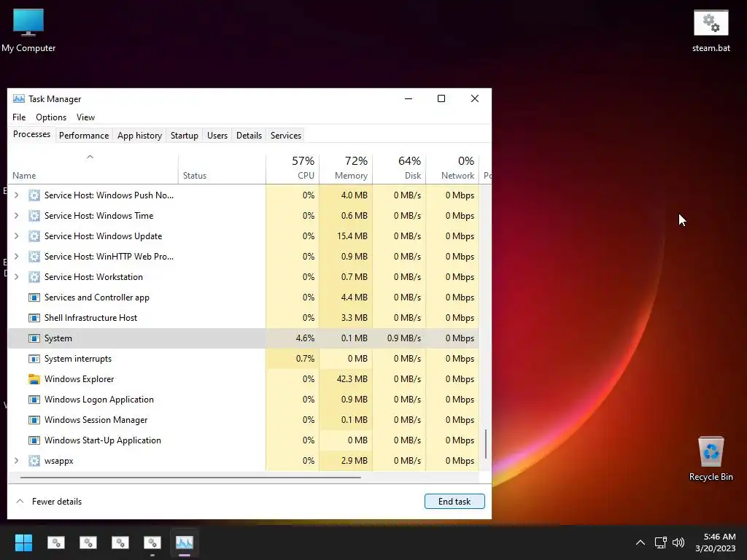Sort by the 64% Disk column header
Image resolution: width=747 pixels, height=560 pixels.
coord(399,168)
